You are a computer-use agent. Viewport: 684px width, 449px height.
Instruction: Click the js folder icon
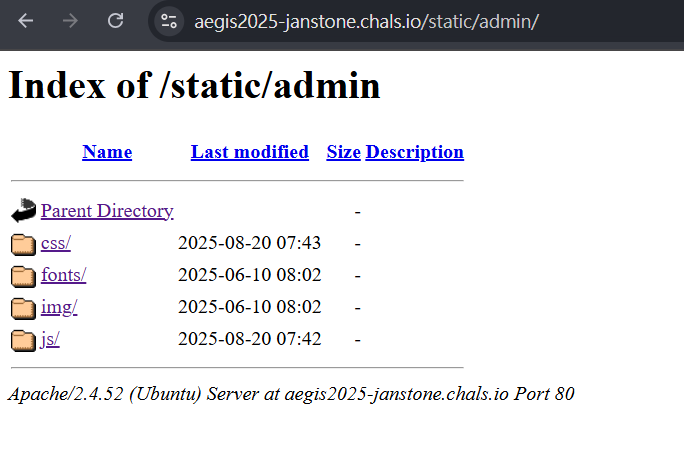click(23, 340)
